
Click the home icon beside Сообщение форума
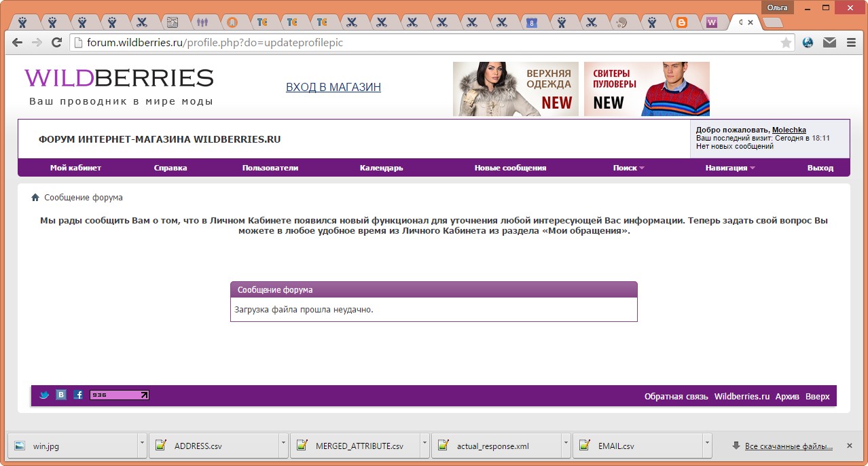tap(35, 198)
